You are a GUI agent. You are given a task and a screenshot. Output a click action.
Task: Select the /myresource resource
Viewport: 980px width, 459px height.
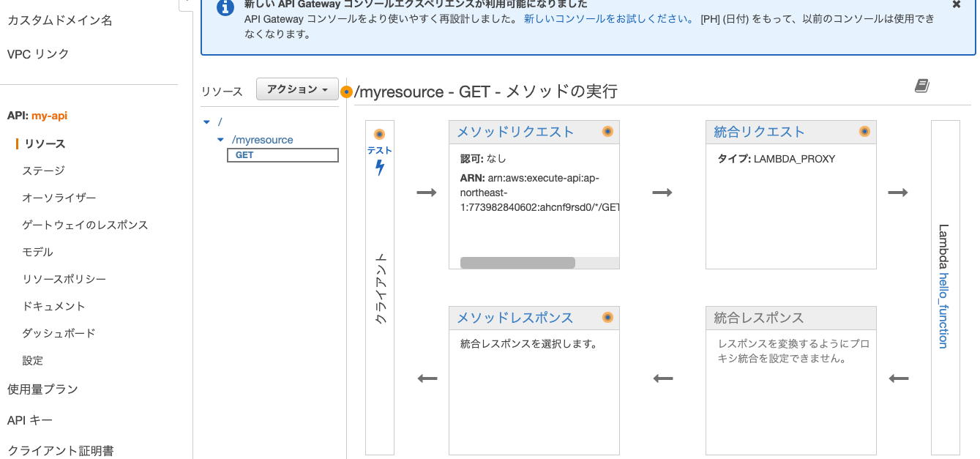click(x=262, y=140)
